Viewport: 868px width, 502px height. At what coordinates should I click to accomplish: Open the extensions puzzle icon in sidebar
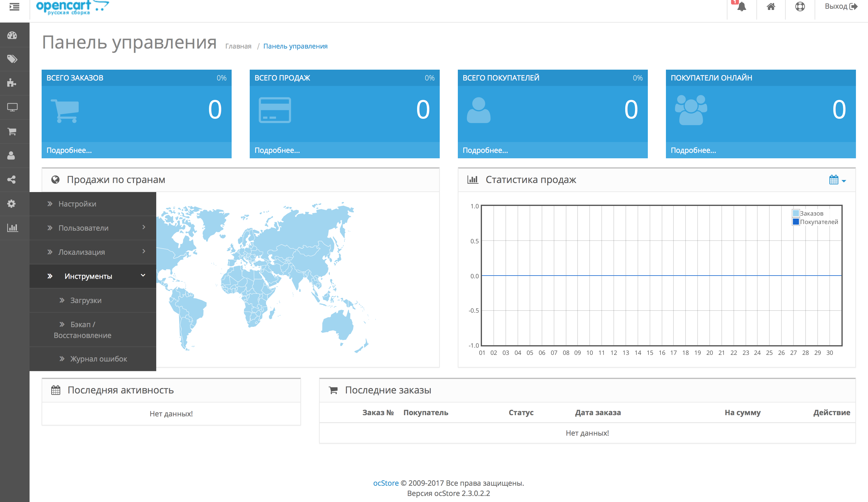pyautogui.click(x=12, y=83)
